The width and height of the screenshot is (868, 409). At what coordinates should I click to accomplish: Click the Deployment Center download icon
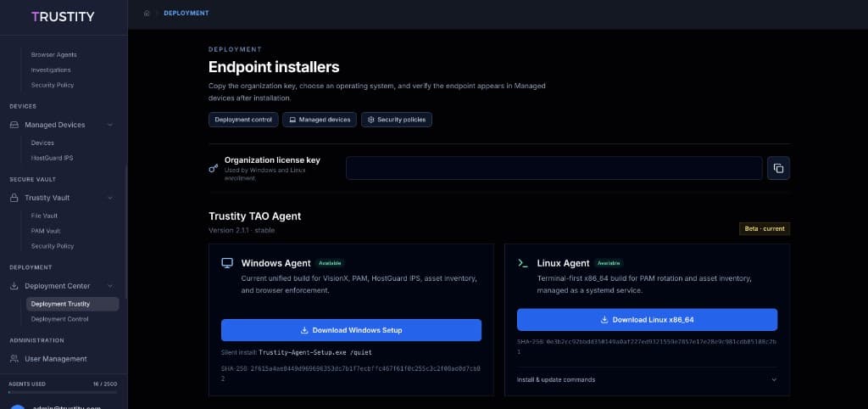(14, 286)
